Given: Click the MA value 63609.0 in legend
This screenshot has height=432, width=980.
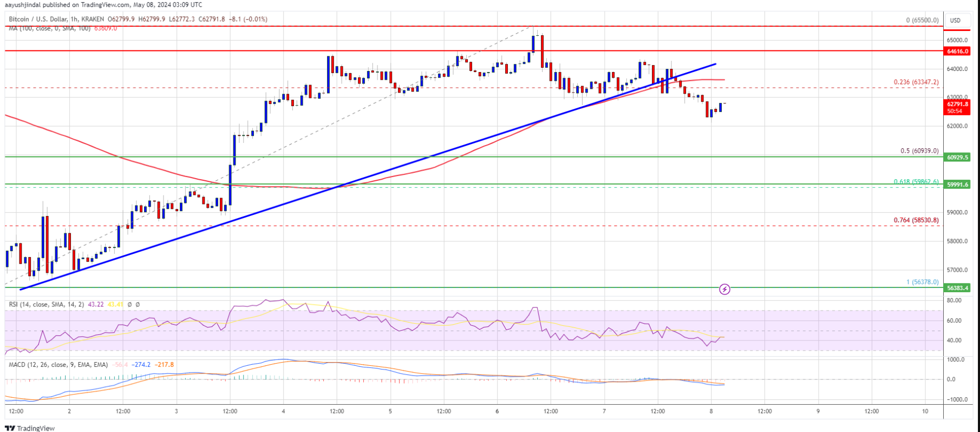Looking at the screenshot, I should coord(105,28).
